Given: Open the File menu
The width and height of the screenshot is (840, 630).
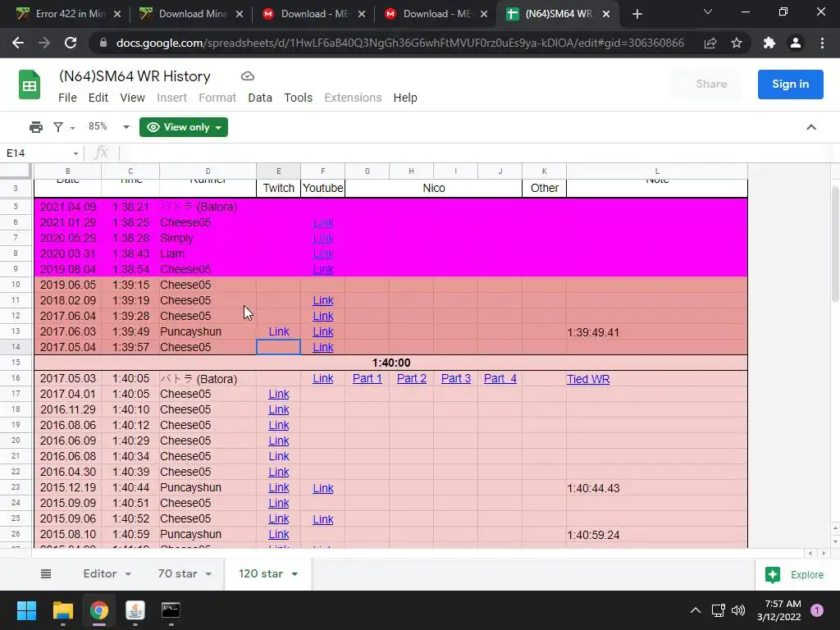Looking at the screenshot, I should coord(67,98).
